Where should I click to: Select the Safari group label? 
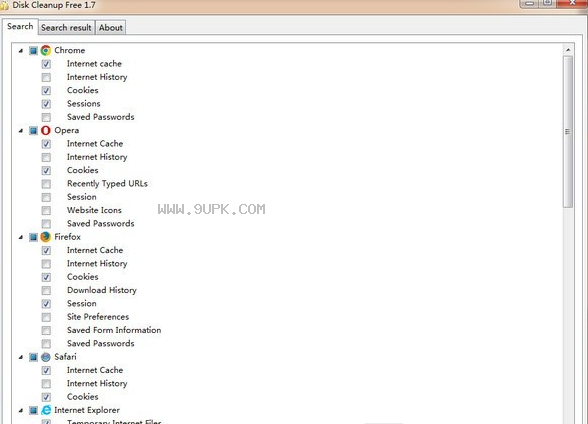[x=65, y=357]
